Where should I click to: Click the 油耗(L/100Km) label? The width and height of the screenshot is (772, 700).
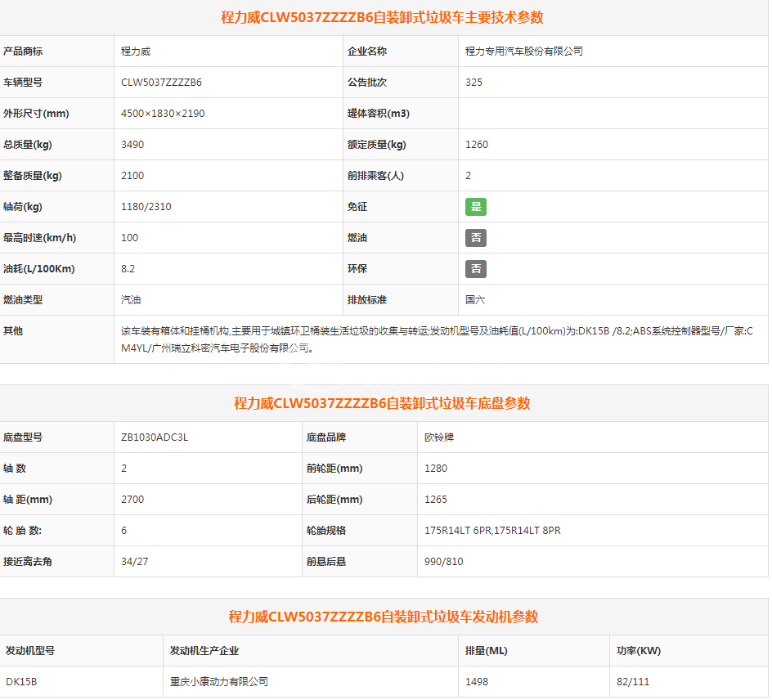[39, 268]
